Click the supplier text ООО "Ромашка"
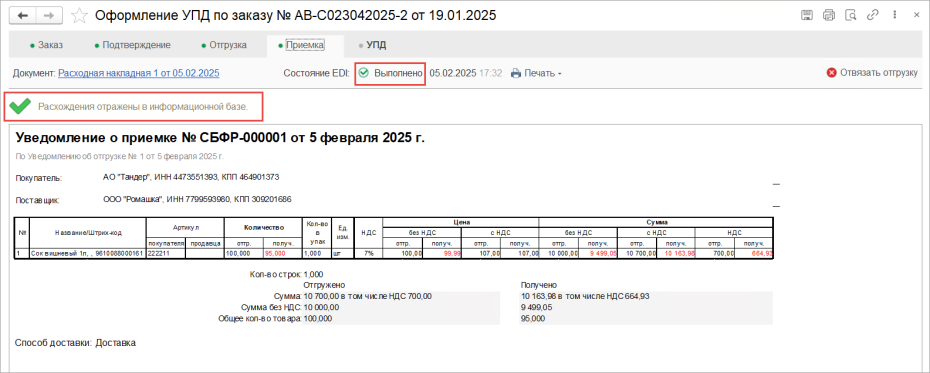 (x=197, y=199)
